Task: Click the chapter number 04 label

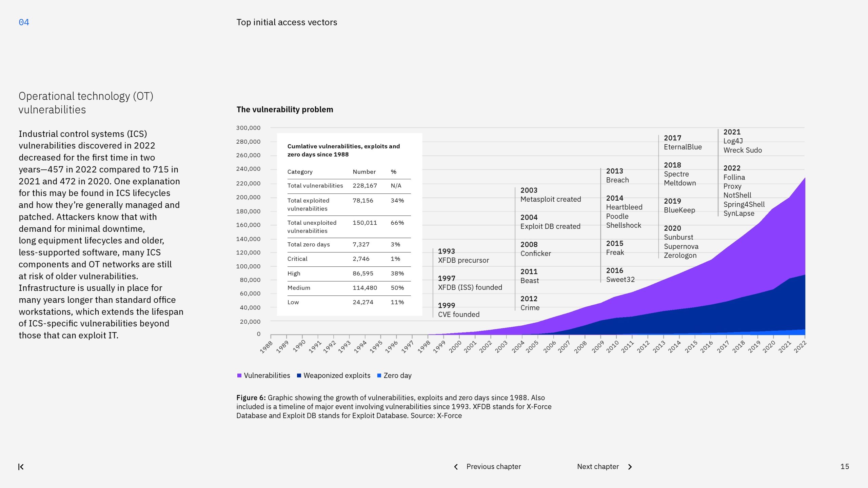Action: (x=24, y=22)
